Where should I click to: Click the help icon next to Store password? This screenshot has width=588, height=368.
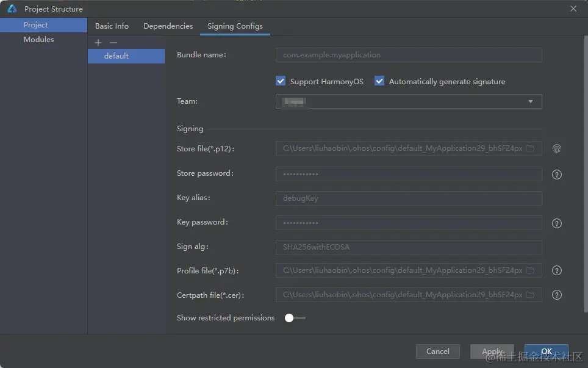[556, 175]
